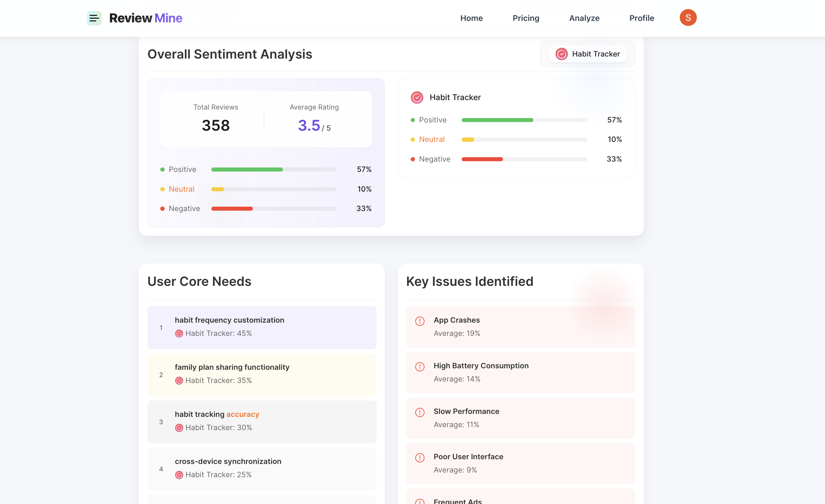Open the Slow Performance issue card

(520, 418)
